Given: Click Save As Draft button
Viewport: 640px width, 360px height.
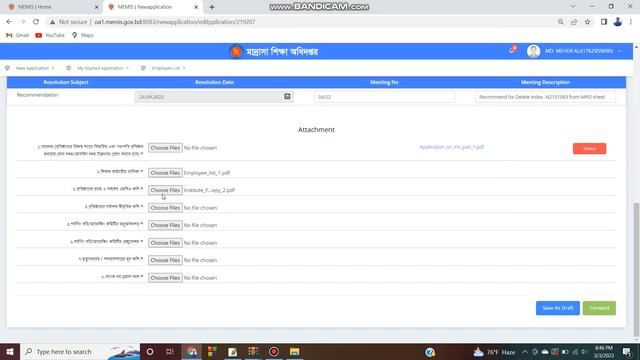Looking at the screenshot, I should click(x=558, y=308).
